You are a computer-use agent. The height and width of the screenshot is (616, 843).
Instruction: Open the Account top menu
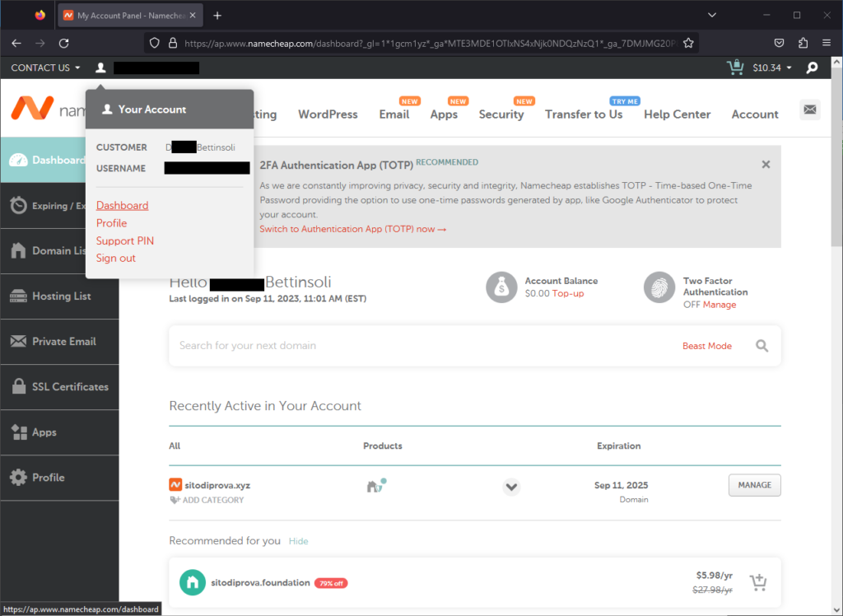(x=755, y=114)
